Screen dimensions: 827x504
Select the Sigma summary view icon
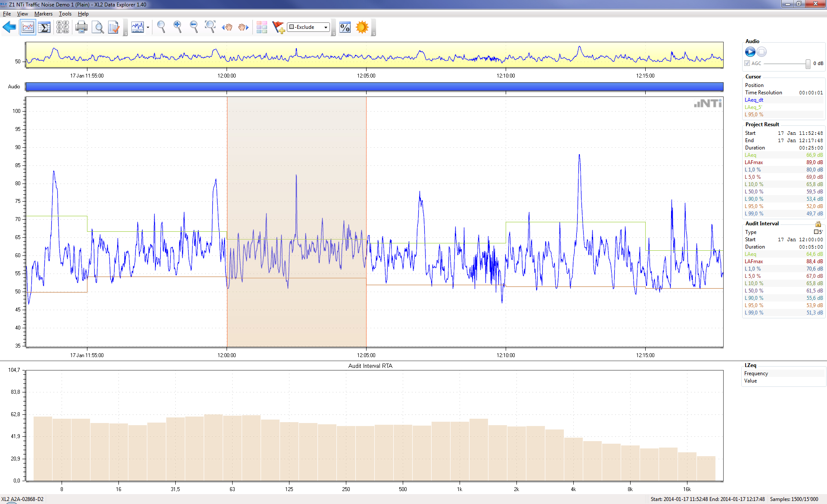(44, 28)
